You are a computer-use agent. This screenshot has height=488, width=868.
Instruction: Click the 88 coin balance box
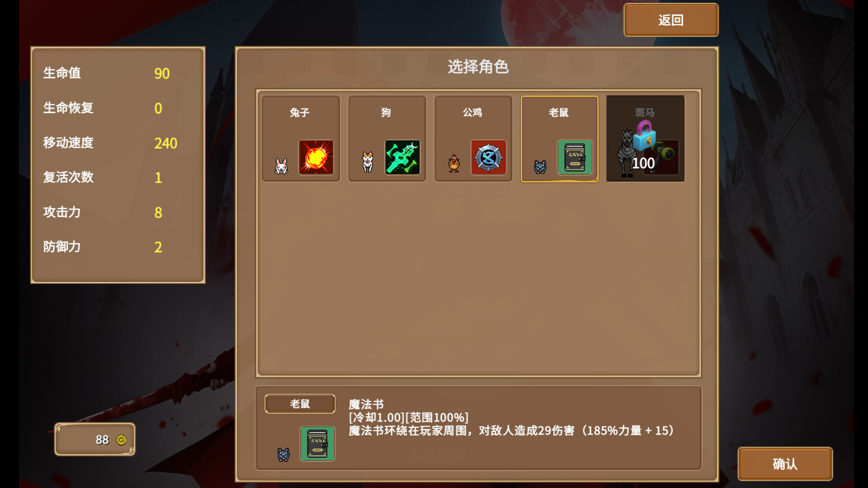[95, 439]
